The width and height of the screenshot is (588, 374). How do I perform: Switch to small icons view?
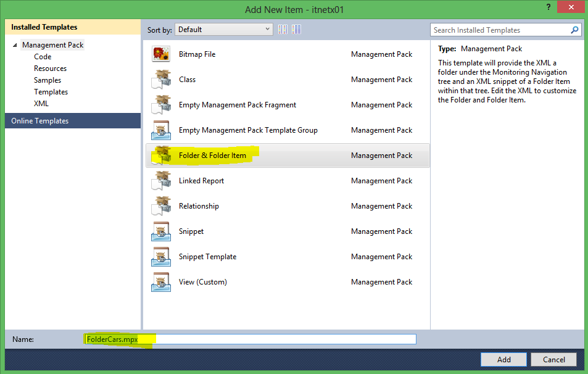click(283, 29)
